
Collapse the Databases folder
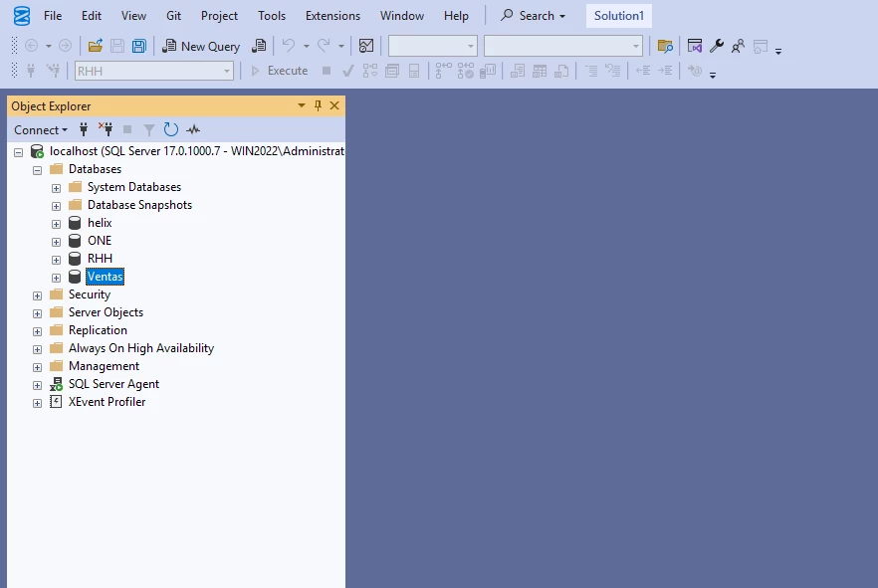pos(38,170)
